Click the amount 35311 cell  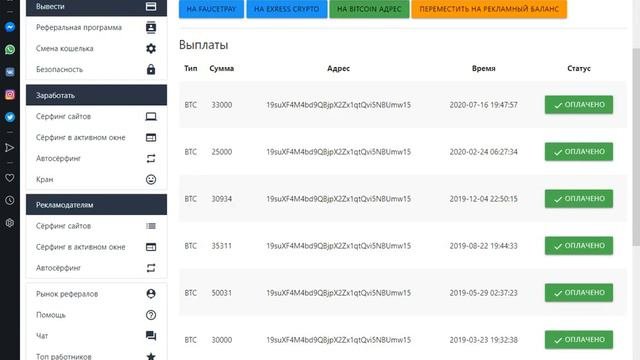(x=222, y=246)
